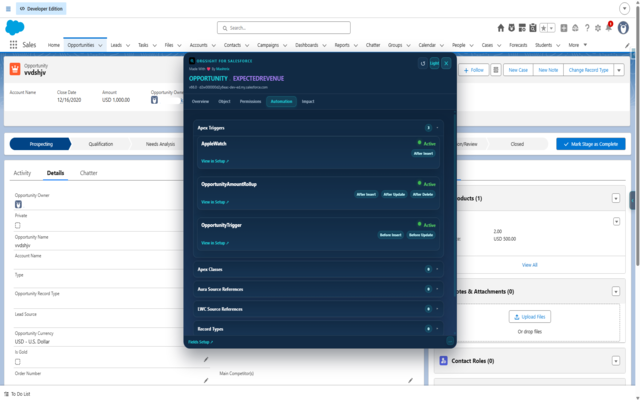Open OpportunityTrigger View in Setup link
Viewport: 640px width, 400px height.
pyautogui.click(x=215, y=243)
